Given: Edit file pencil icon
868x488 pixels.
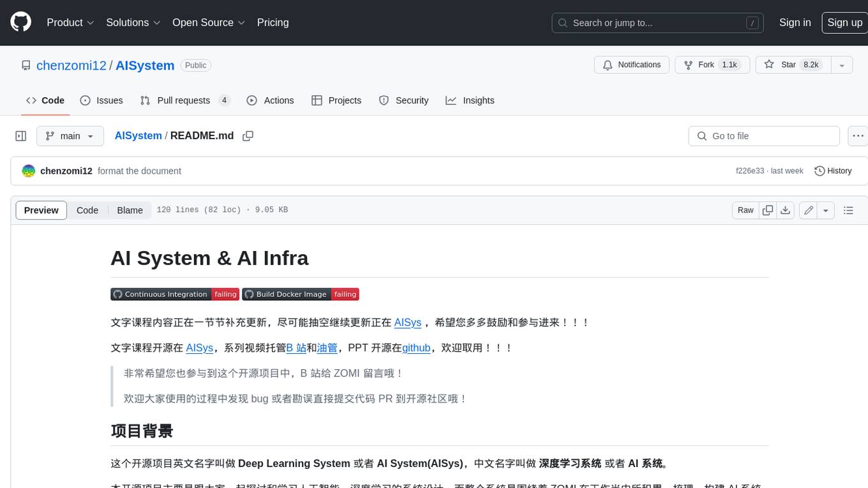Looking at the screenshot, I should [x=809, y=210].
